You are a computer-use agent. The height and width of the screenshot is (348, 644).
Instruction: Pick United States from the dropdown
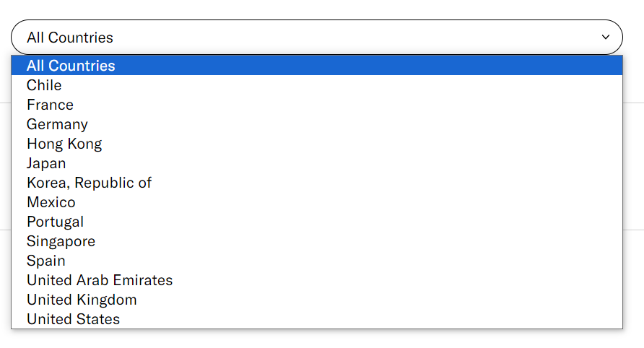(73, 319)
